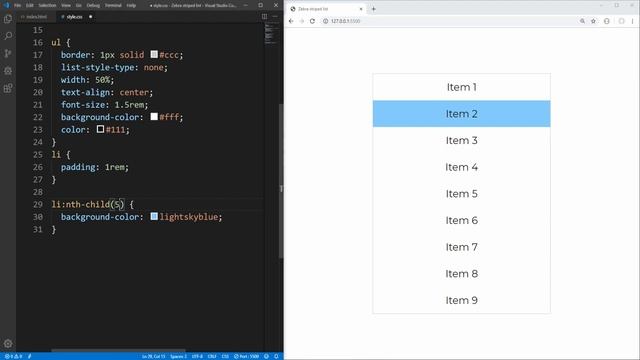Click the UTF-8 encoding status
The height and width of the screenshot is (360, 640).
pyautogui.click(x=197, y=356)
